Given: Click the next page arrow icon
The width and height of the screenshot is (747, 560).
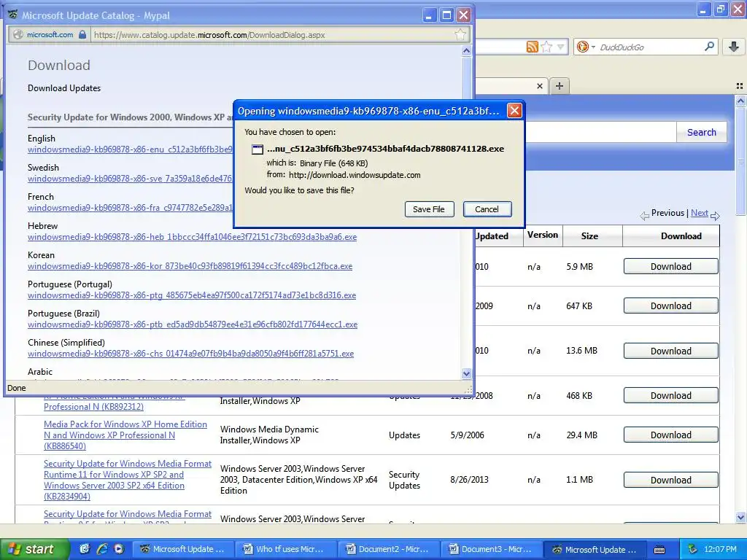Looking at the screenshot, I should click(x=715, y=216).
